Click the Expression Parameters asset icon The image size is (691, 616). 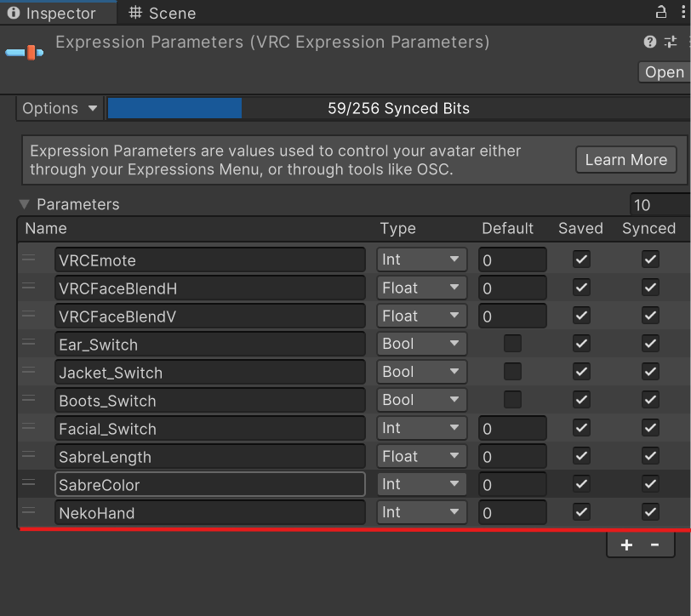(x=24, y=53)
